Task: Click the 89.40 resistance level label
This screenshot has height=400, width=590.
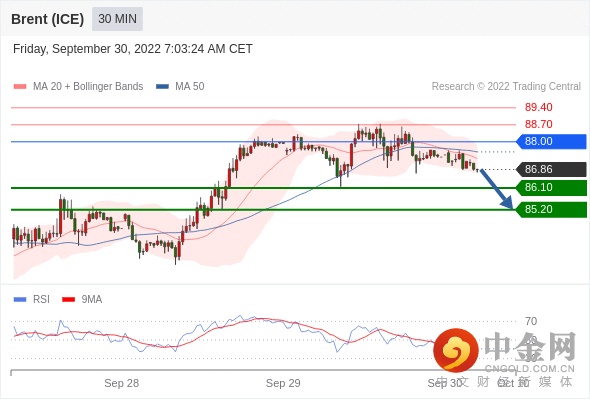Action: click(x=538, y=107)
